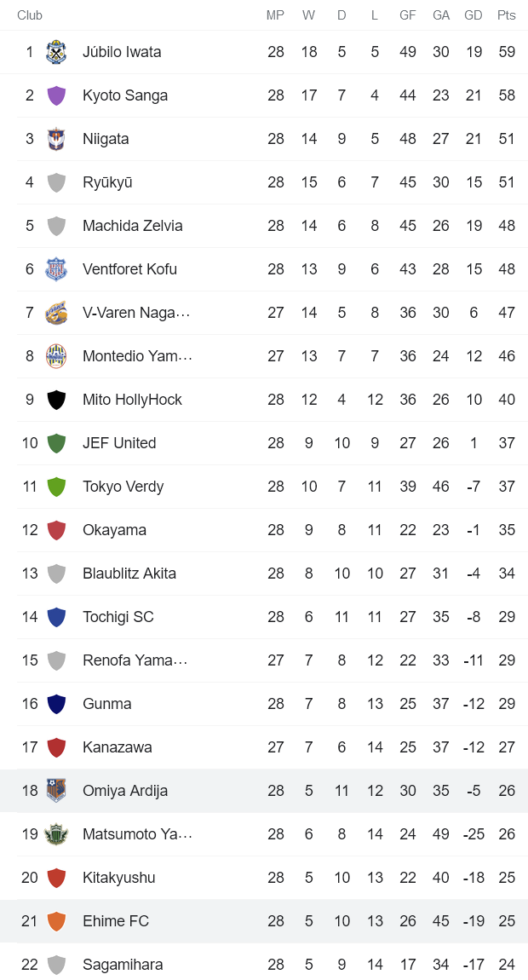
Task: Click the MP column header
Action: click(x=276, y=15)
